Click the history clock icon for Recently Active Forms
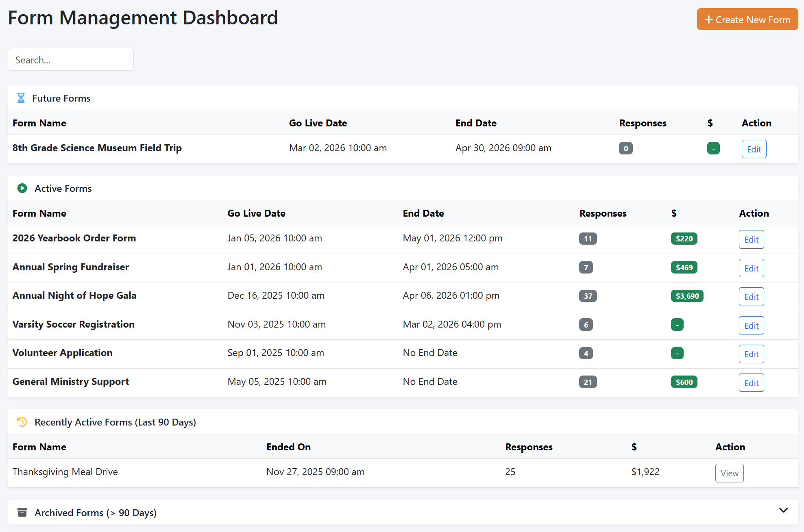Viewport: 804px width, 532px height. [22, 422]
